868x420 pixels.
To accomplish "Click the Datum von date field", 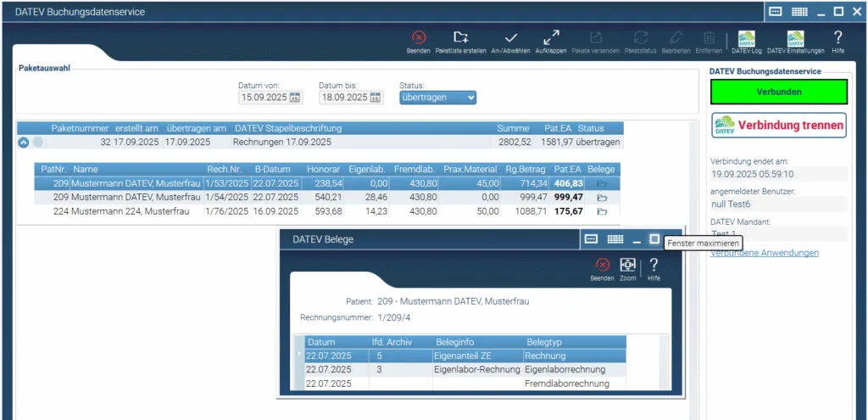I will click(264, 98).
